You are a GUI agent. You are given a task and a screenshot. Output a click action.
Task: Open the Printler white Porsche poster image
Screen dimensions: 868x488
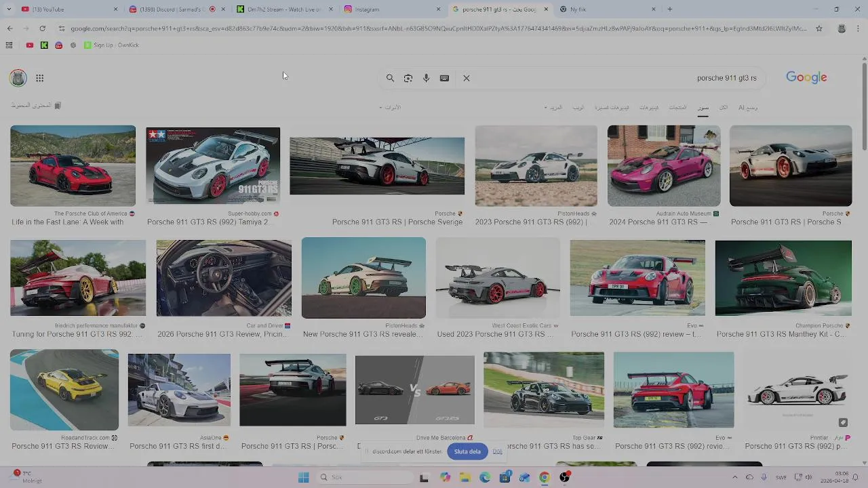click(x=796, y=390)
